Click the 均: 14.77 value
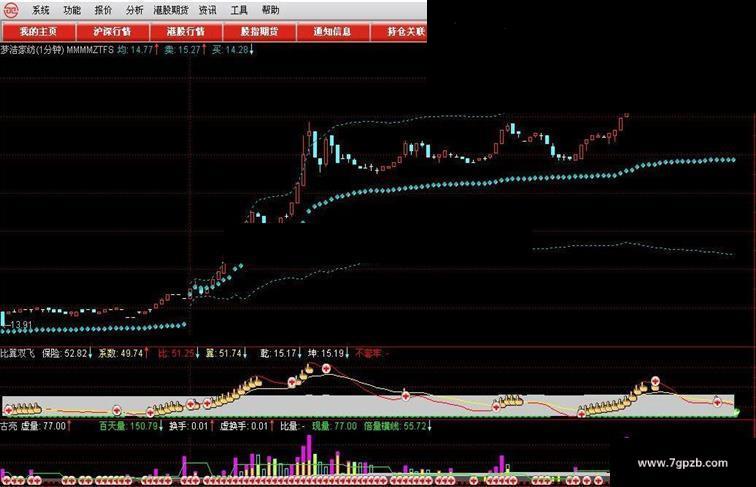The image size is (756, 487). click(138, 50)
